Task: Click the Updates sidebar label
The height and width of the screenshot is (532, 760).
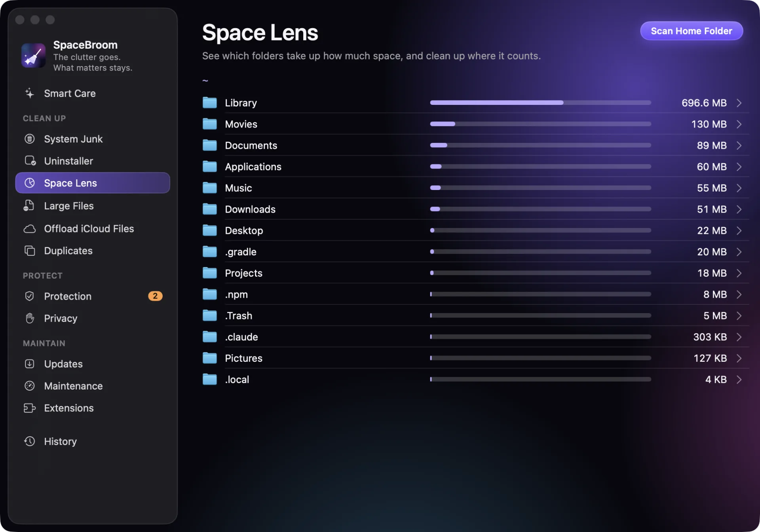Action: tap(63, 364)
